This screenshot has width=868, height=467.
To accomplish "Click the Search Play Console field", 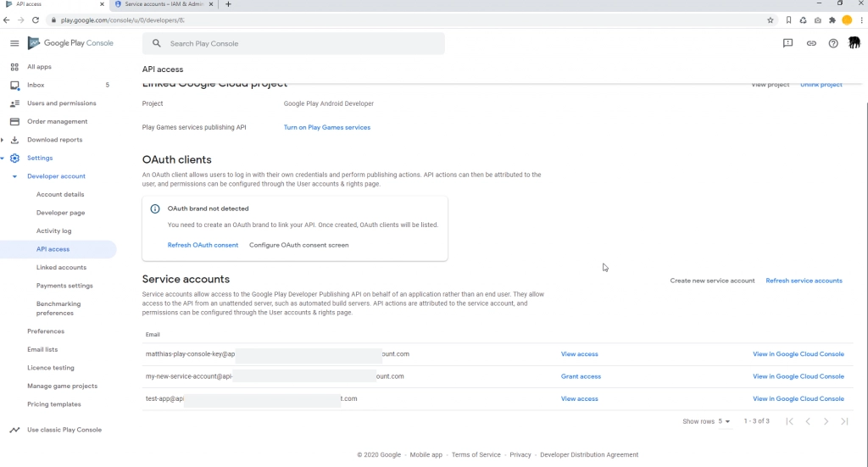I will tap(293, 44).
